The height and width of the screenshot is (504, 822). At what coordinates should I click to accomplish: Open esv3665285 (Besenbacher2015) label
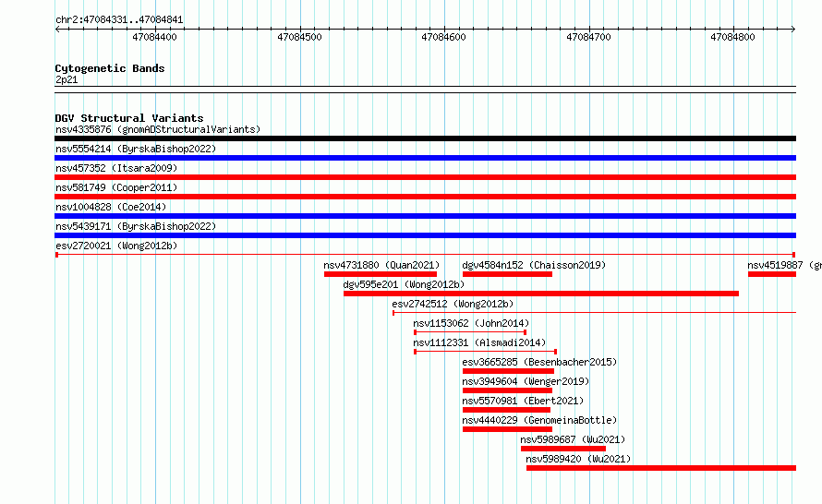pos(539,362)
